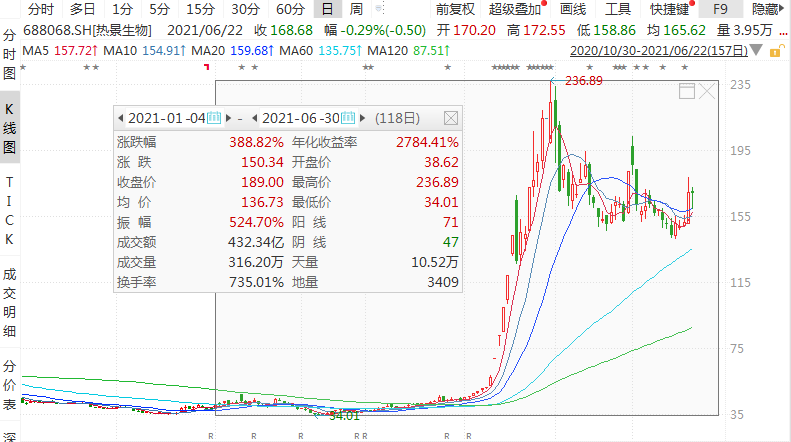This screenshot has width=791, height=442.
Task: Click the date range 2020/10/30-2021/06/22 link
Action: pyautogui.click(x=659, y=50)
